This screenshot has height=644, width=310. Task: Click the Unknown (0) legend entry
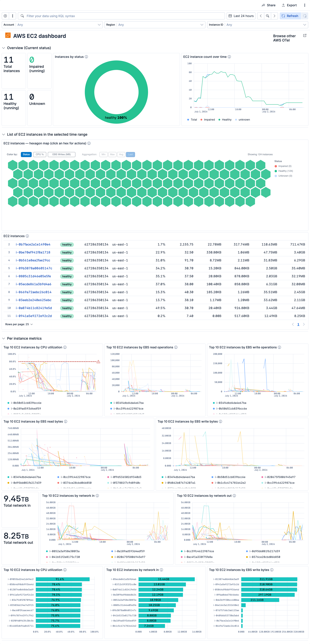(284, 176)
